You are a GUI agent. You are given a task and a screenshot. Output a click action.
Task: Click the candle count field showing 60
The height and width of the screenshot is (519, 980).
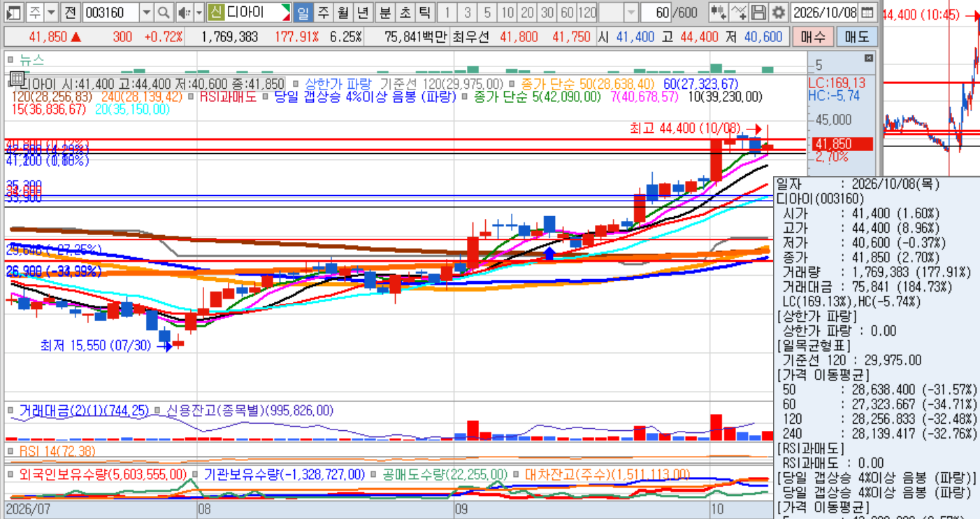click(654, 12)
